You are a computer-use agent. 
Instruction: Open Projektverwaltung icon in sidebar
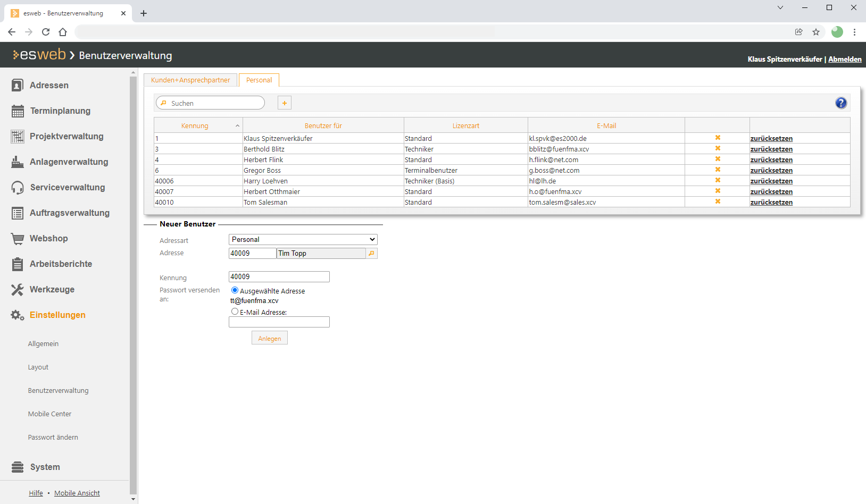(x=18, y=136)
